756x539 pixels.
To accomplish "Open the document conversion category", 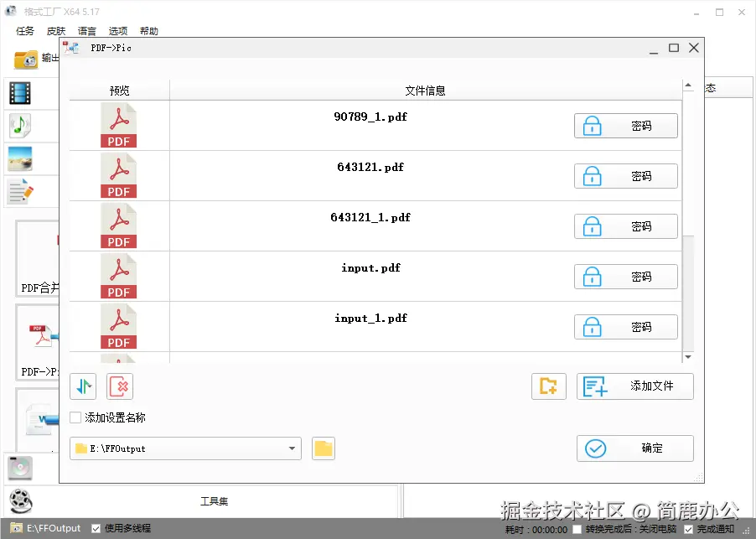I will [x=19, y=191].
